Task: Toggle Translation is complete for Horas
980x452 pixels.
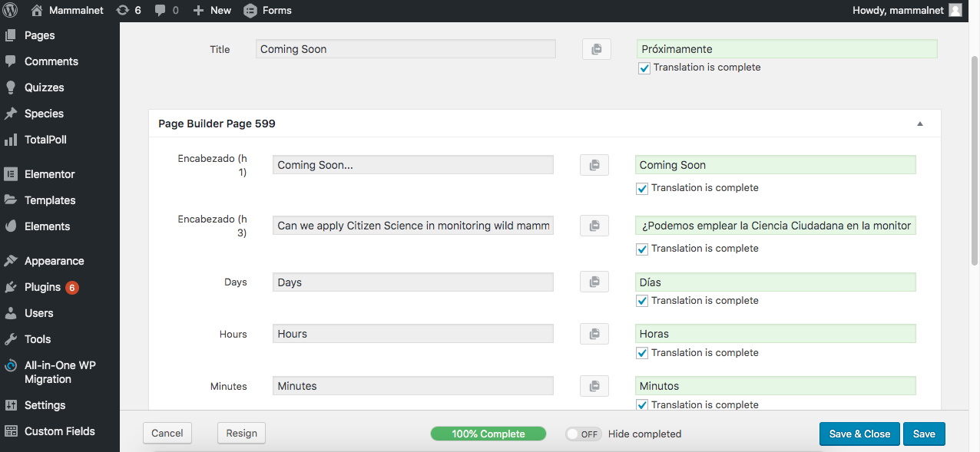Action: coord(642,353)
